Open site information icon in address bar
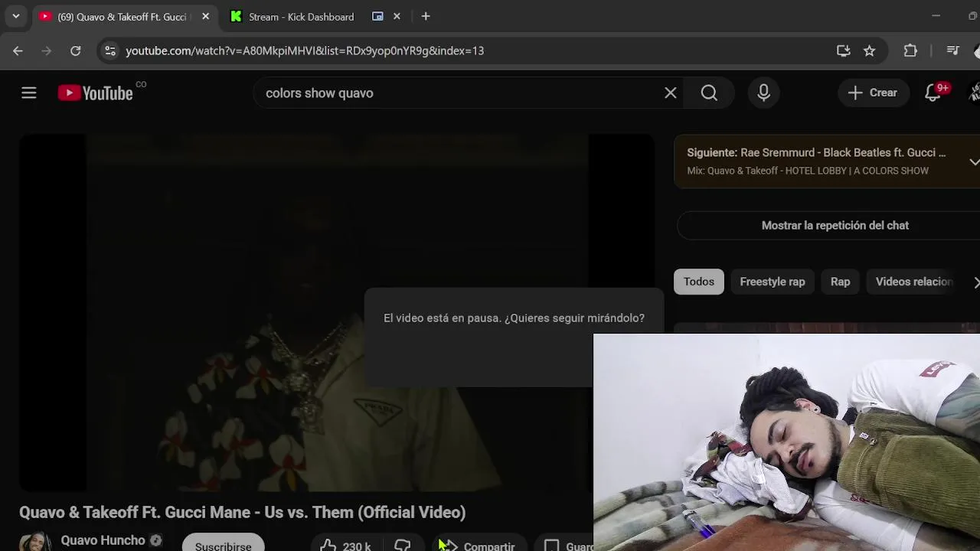Image resolution: width=980 pixels, height=551 pixels. pyautogui.click(x=110, y=51)
